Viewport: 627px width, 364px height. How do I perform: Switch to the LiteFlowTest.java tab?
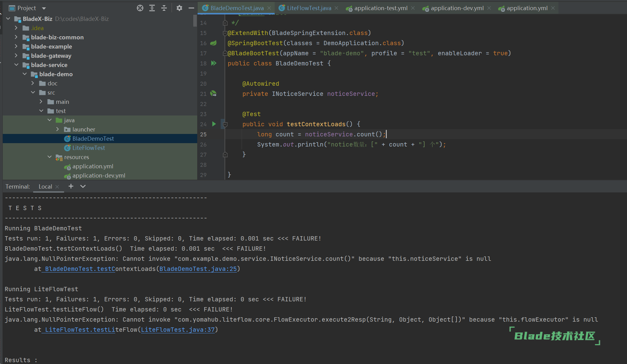click(309, 8)
